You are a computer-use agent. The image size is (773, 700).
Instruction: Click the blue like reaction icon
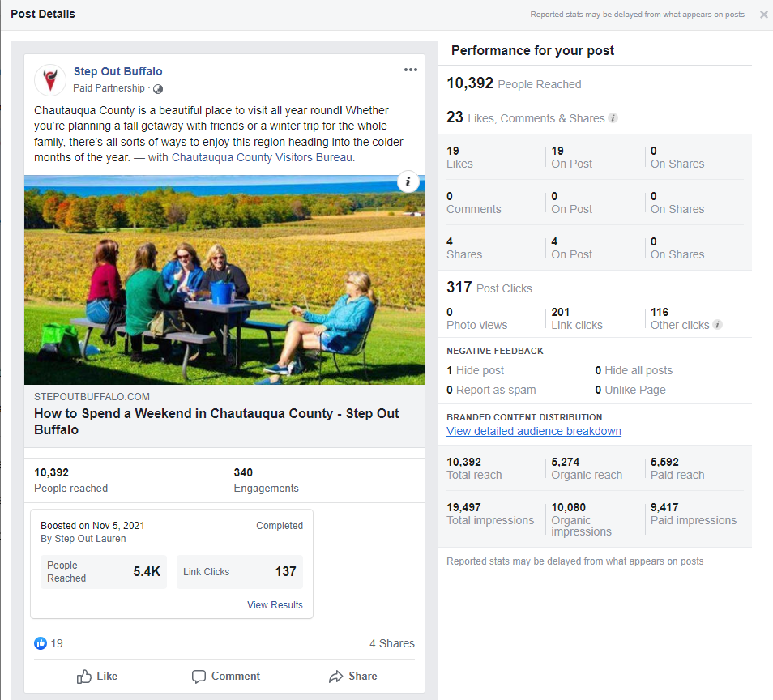[41, 643]
